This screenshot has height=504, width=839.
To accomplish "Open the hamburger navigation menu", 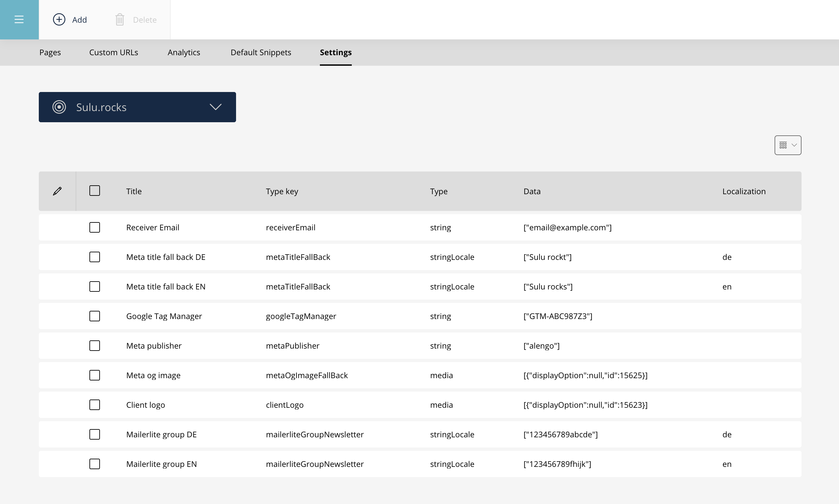I will point(19,20).
